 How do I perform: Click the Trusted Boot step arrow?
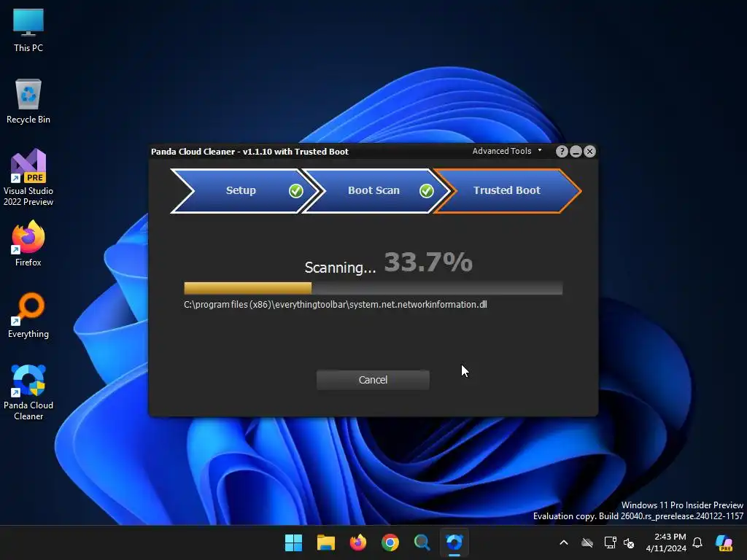point(507,190)
